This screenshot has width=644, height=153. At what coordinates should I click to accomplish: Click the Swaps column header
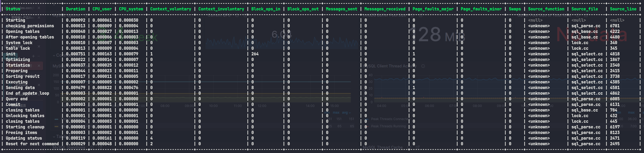[x=515, y=9]
